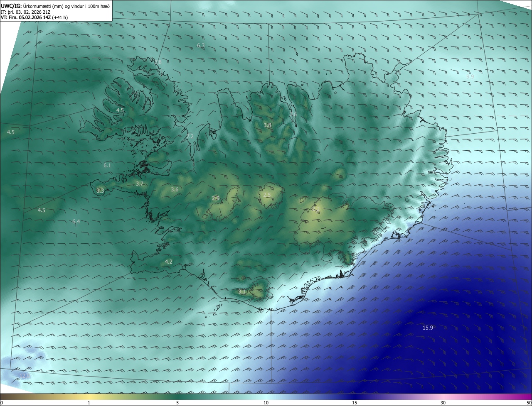Click the 4.2 value label
This screenshot has width=532, height=406.
point(168,262)
